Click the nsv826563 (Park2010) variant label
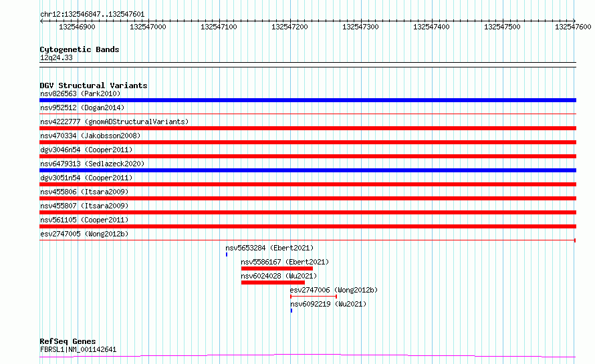The width and height of the screenshot is (595, 364). (x=80, y=94)
